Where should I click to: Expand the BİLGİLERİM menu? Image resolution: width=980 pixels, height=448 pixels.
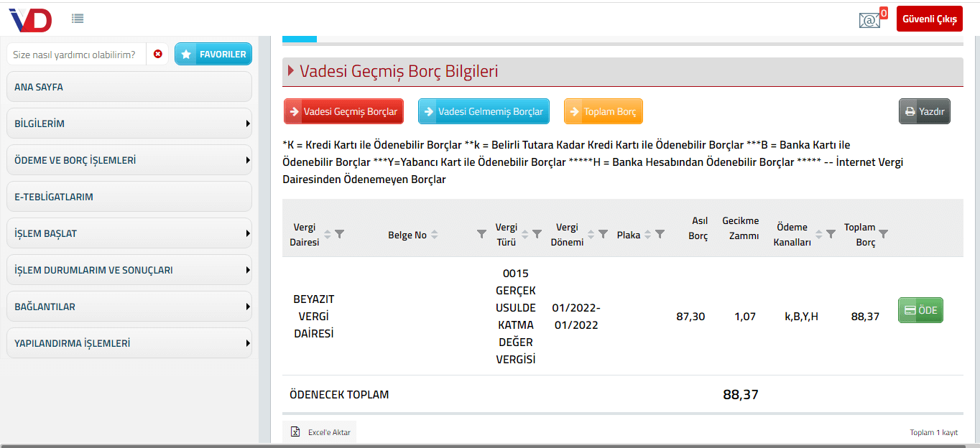tap(129, 123)
